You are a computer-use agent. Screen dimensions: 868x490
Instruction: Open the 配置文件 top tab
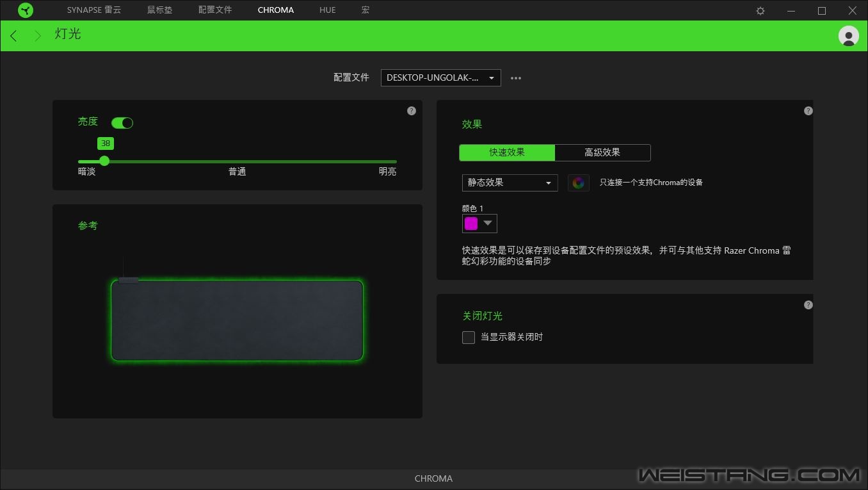(x=215, y=10)
